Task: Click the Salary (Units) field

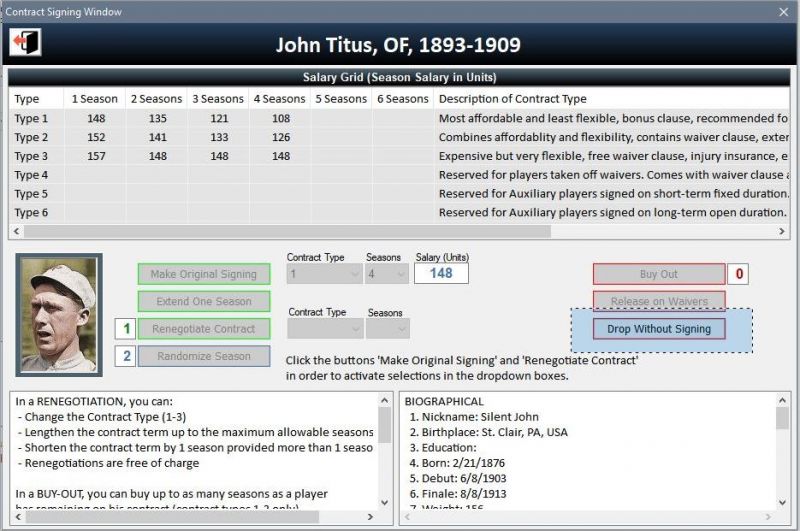Action: [x=441, y=273]
